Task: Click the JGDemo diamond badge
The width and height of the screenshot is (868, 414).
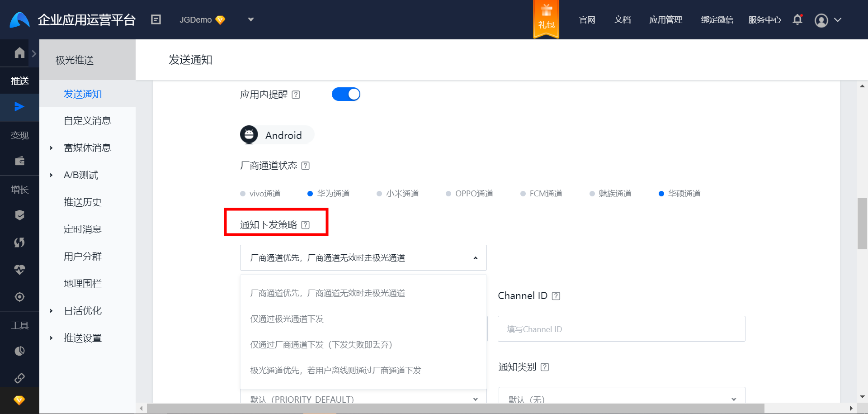Action: [220, 20]
